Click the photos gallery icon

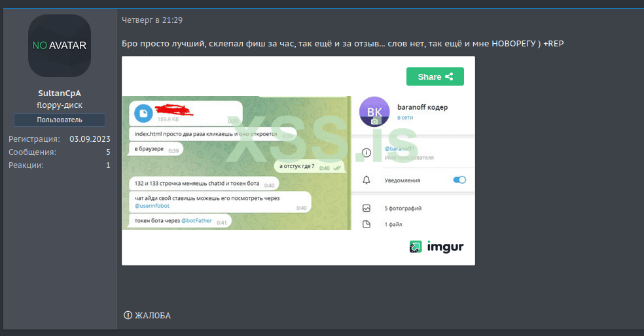click(x=367, y=209)
